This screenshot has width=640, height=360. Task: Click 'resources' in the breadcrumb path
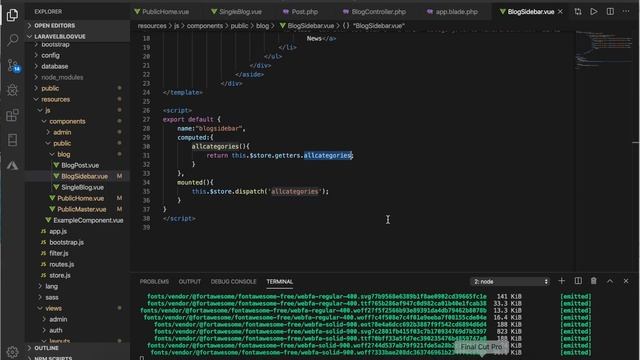point(152,26)
